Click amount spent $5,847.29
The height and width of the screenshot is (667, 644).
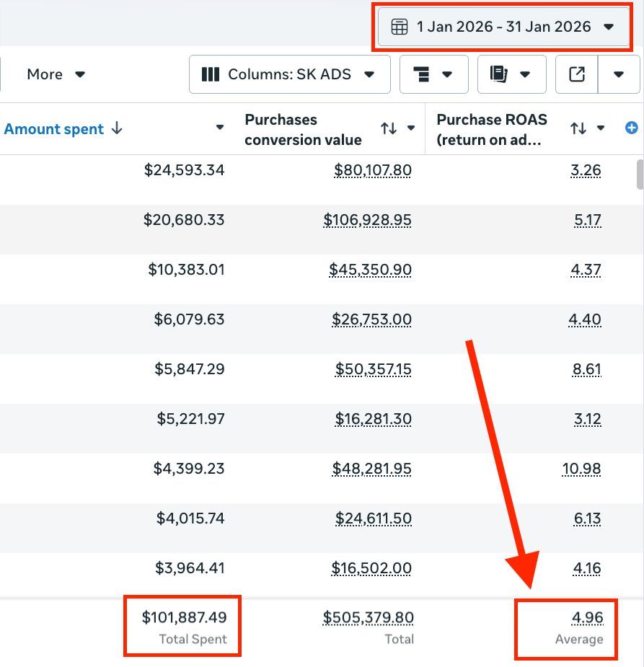coord(190,369)
